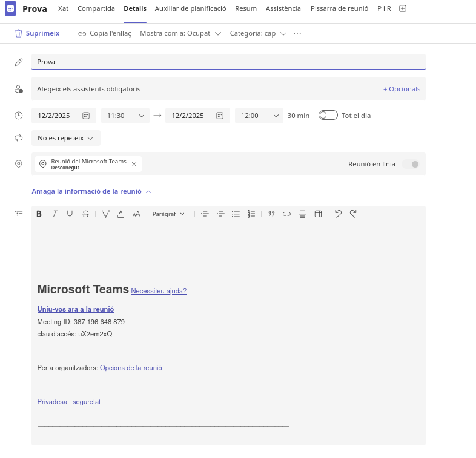Collapse Amaga la informació de la reunió
Screen dimensions: 476x458
[91, 191]
